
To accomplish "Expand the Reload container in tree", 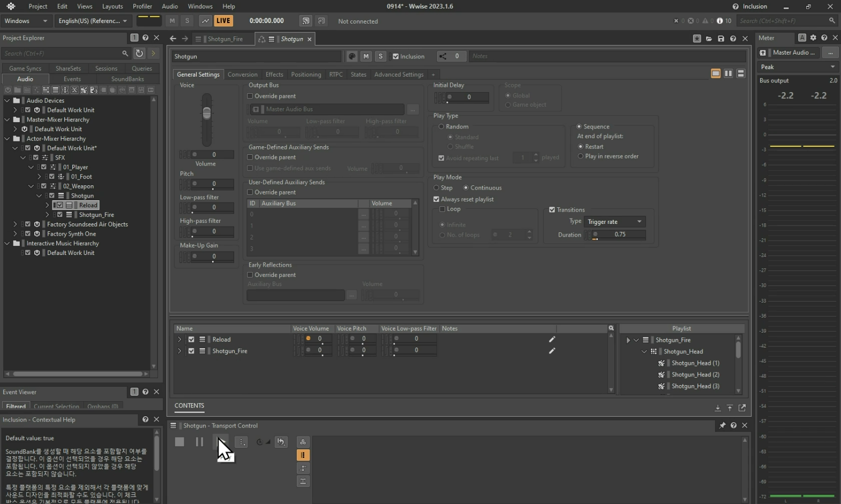I will point(47,205).
